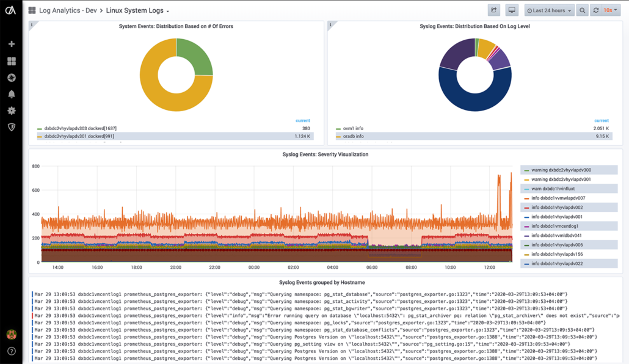The width and height of the screenshot is (629, 364).
Task: Open the System Events panel title menu
Action: (176, 26)
